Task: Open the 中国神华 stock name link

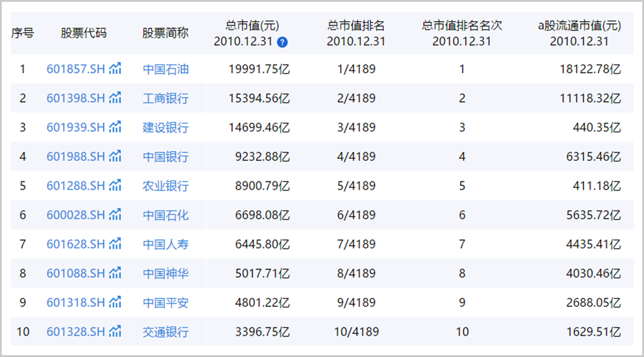Action: click(166, 273)
